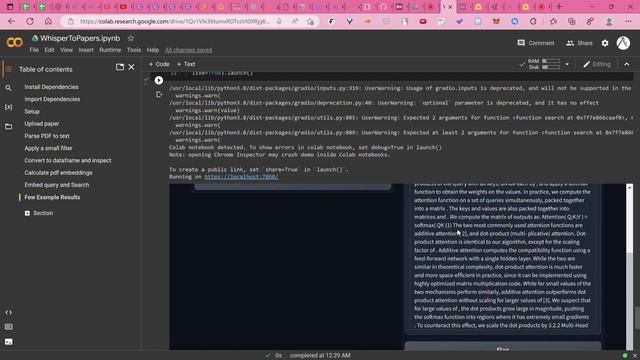The width and height of the screenshot is (640, 360).
Task: Close the Table of contents panel
Action: [x=131, y=67]
